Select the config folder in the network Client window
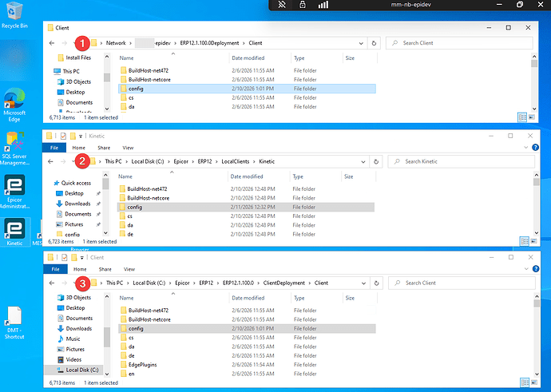The height and width of the screenshot is (392, 551). (x=248, y=89)
